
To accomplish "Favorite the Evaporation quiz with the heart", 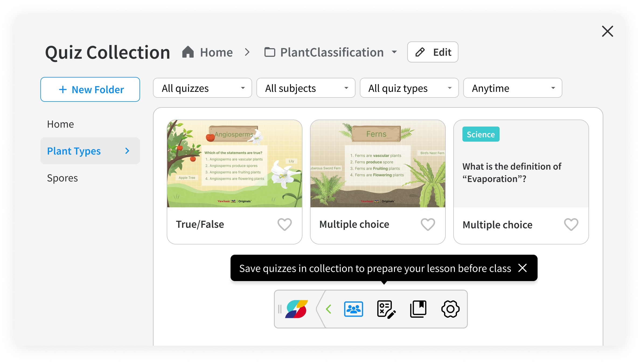I will click(x=571, y=224).
